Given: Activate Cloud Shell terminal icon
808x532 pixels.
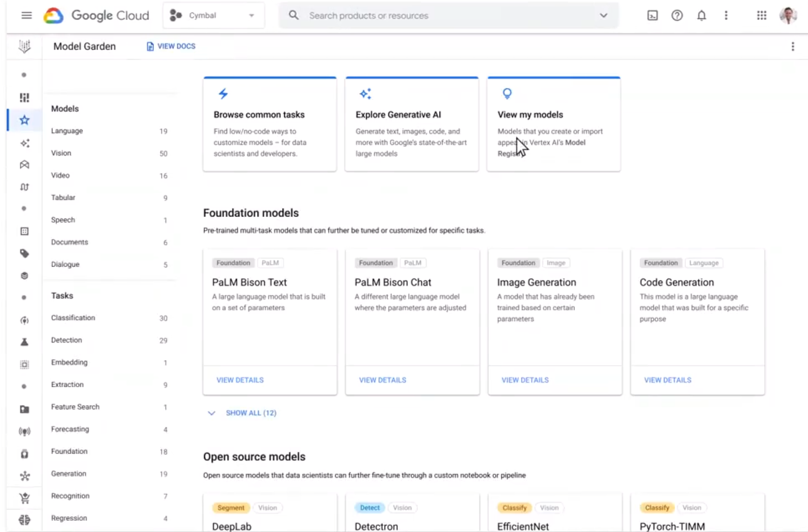Looking at the screenshot, I should (x=652, y=16).
